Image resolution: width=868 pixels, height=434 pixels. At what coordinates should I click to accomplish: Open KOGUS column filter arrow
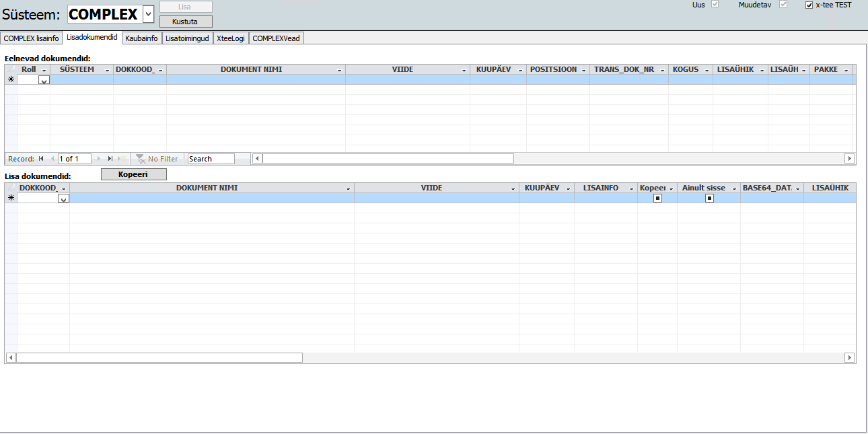click(x=707, y=70)
